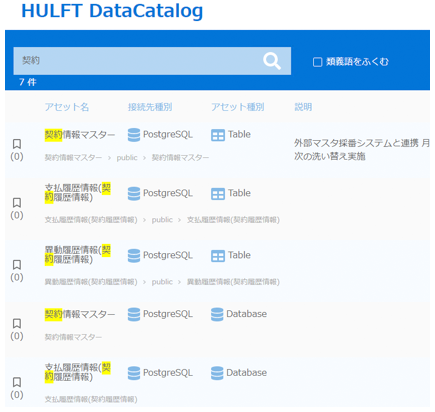Bookmark the first 契約情報マスター Table row
The height and width of the screenshot is (412, 435).
click(17, 144)
